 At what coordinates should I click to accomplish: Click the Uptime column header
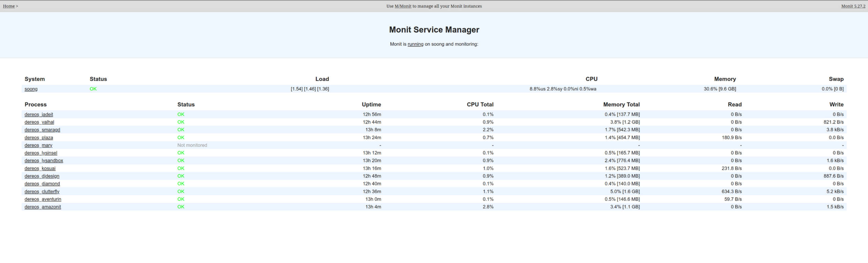point(371,104)
